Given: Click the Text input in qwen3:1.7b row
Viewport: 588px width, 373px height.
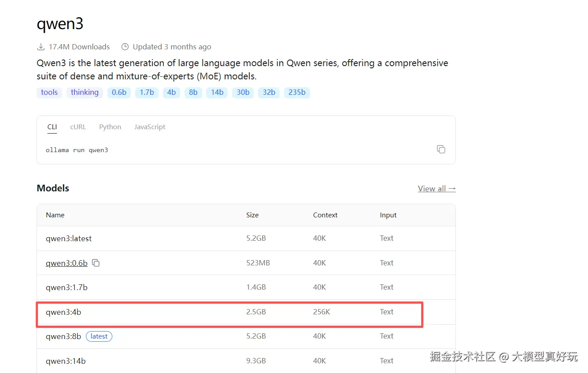Looking at the screenshot, I should pos(387,287).
